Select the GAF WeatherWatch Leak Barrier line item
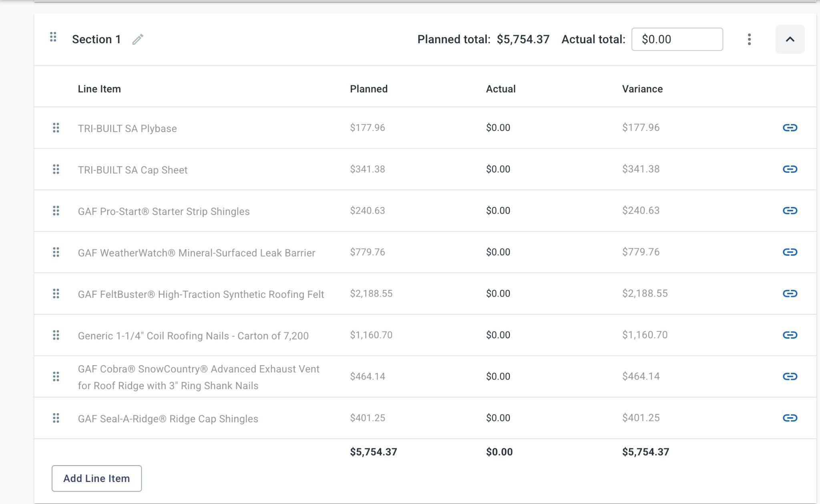This screenshot has height=504, width=820. click(196, 253)
